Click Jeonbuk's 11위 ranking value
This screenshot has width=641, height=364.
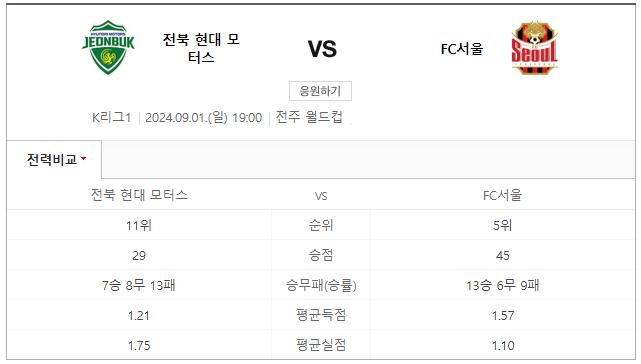[139, 225]
